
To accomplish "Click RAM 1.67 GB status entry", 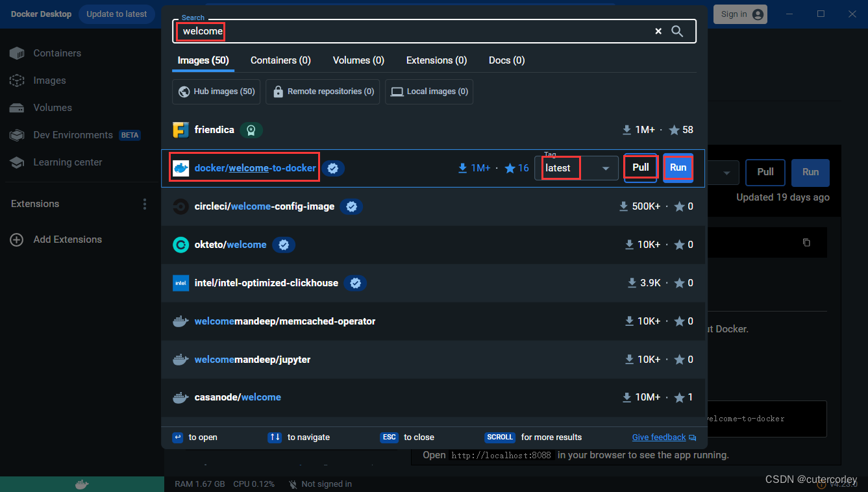I will [200, 484].
